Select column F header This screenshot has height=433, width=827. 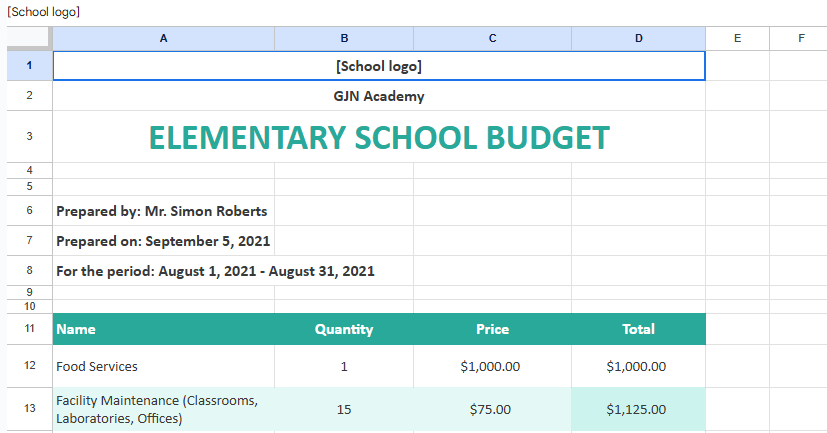coord(800,38)
